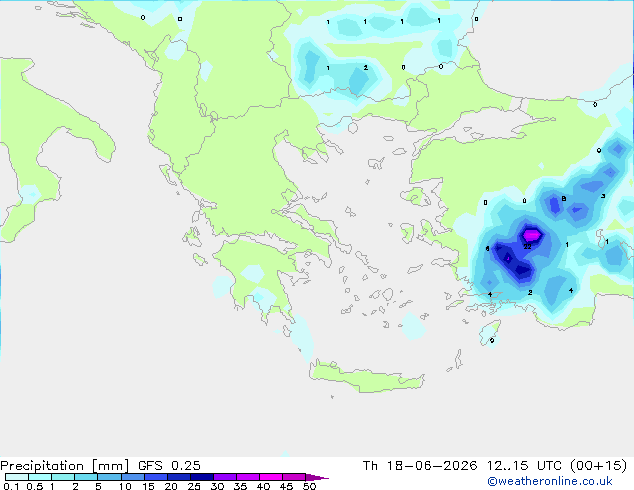Open the weatheronline.co.uk link
This screenshot has width=634, height=490.
550,481
